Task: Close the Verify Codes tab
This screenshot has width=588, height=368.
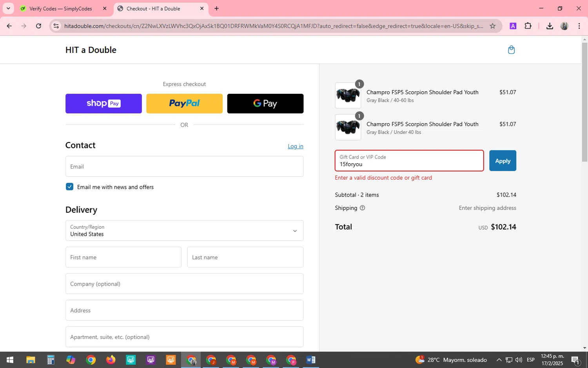Action: click(105, 8)
